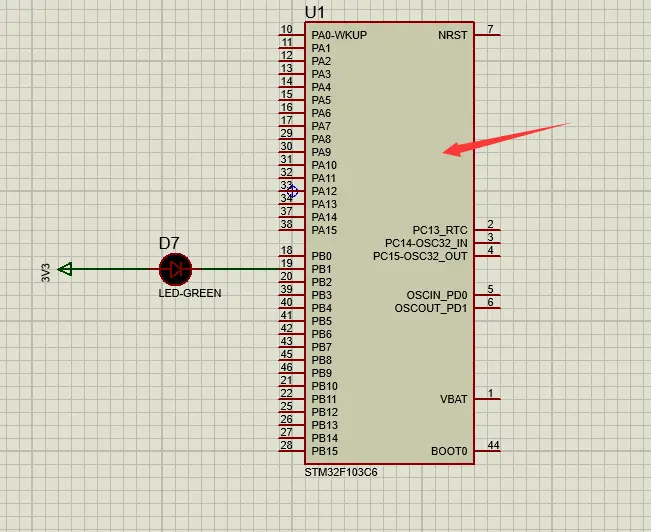Click the PA4 pin label
Screen dimensions: 651x532
point(321,87)
